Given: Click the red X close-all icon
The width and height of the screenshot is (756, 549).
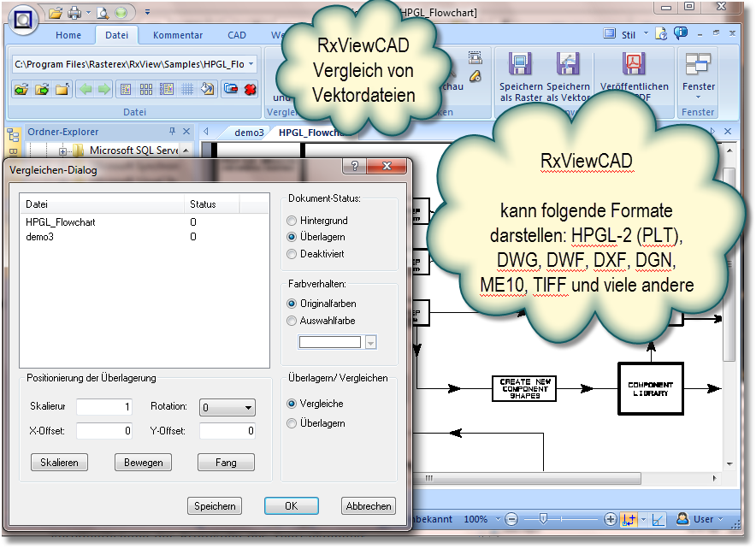Looking at the screenshot, I should coord(250,89).
